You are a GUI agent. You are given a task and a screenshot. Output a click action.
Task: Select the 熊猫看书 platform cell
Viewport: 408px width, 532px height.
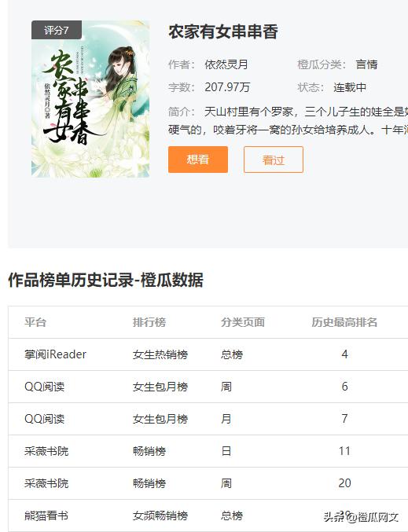pyautogui.click(x=46, y=515)
